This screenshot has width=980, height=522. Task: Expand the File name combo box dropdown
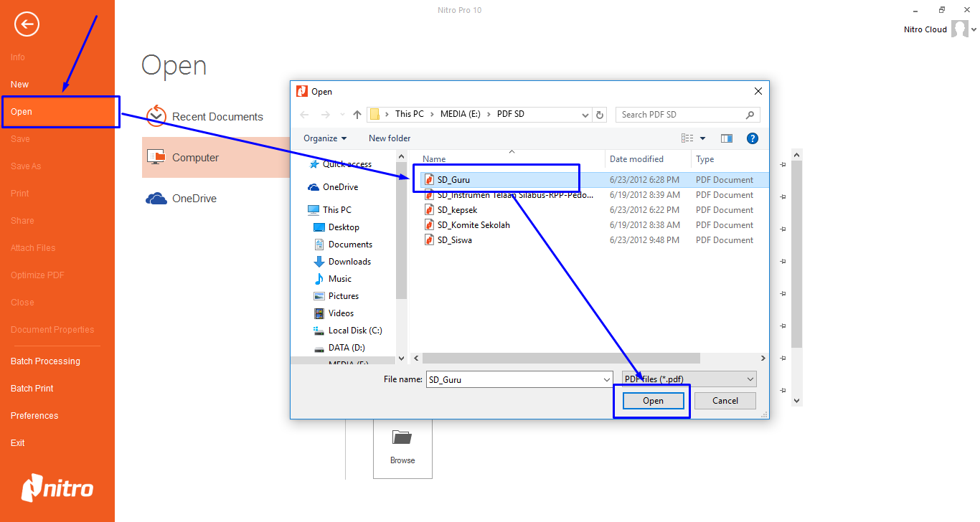[606, 379]
